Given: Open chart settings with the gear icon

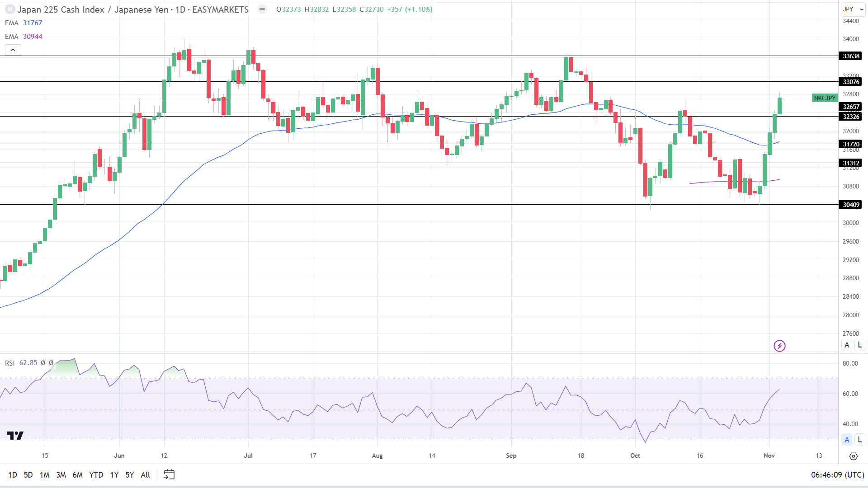Looking at the screenshot, I should point(854,456).
